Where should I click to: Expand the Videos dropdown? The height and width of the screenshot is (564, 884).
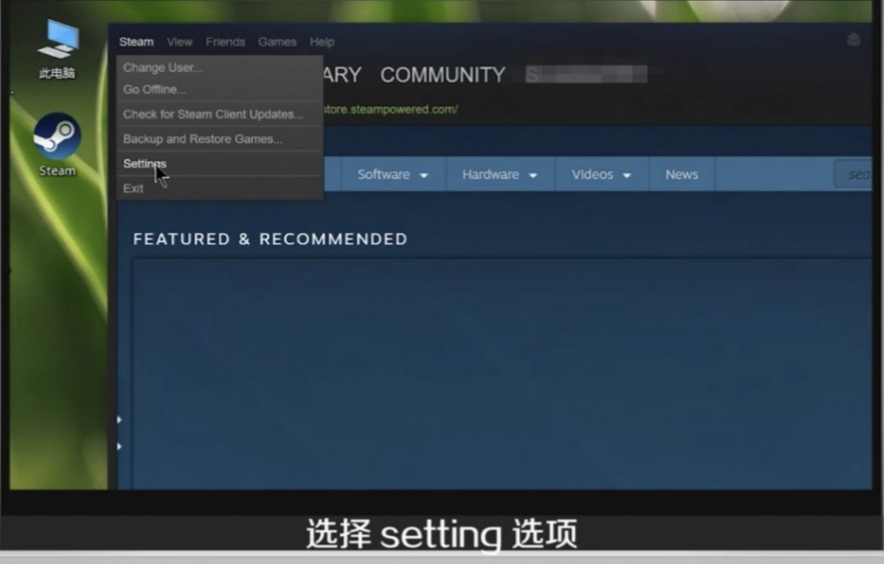pos(602,175)
